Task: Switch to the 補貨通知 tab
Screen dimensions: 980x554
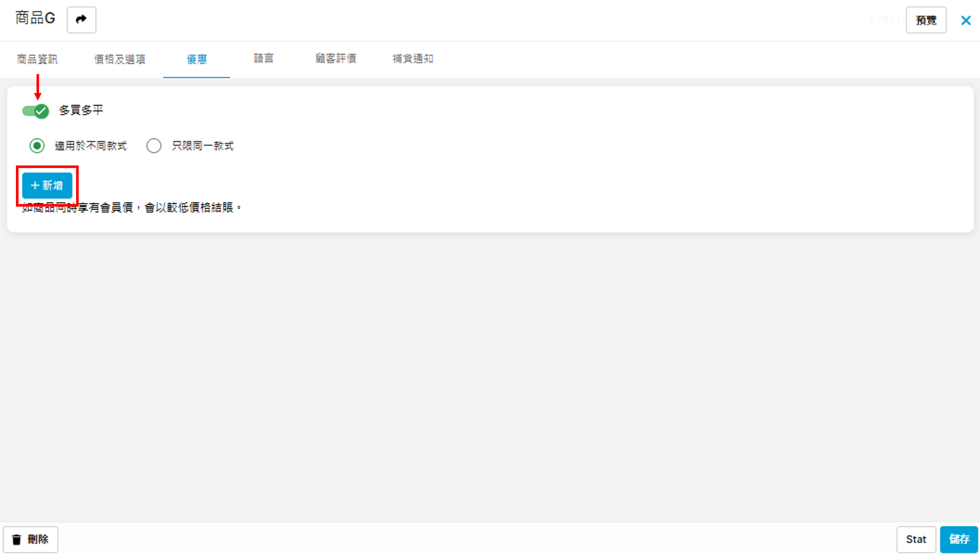Action: coord(412,58)
